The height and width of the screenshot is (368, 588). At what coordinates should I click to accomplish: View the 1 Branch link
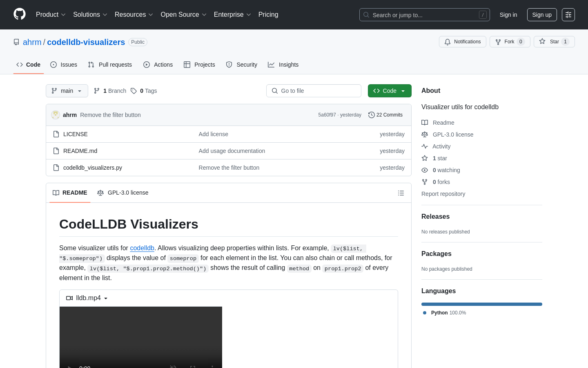tap(110, 91)
